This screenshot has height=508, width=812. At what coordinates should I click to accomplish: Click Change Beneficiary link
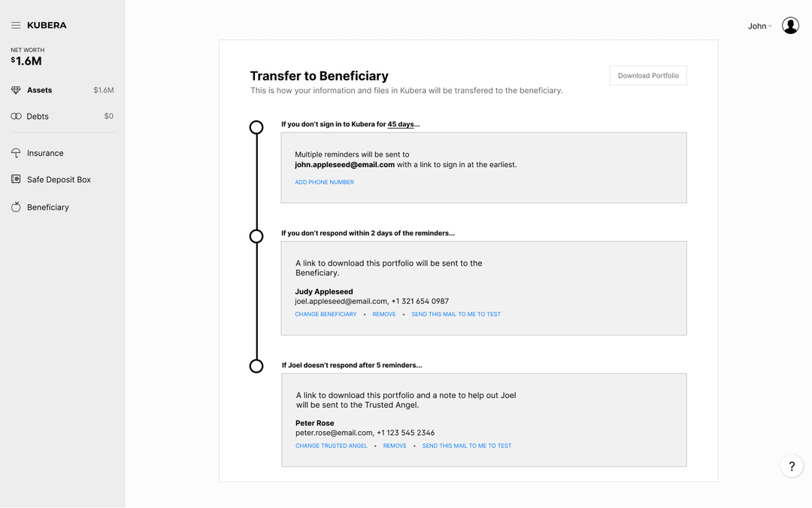pos(326,315)
